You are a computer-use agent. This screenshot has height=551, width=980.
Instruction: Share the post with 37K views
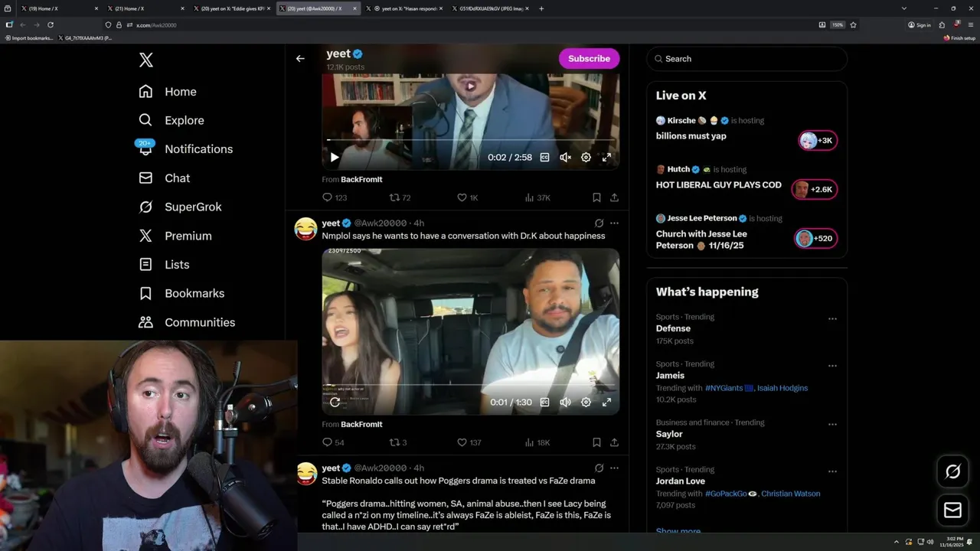pos(614,197)
